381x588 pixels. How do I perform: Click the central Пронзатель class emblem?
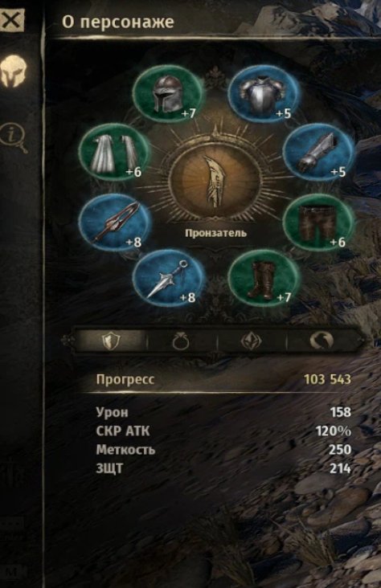coord(215,181)
